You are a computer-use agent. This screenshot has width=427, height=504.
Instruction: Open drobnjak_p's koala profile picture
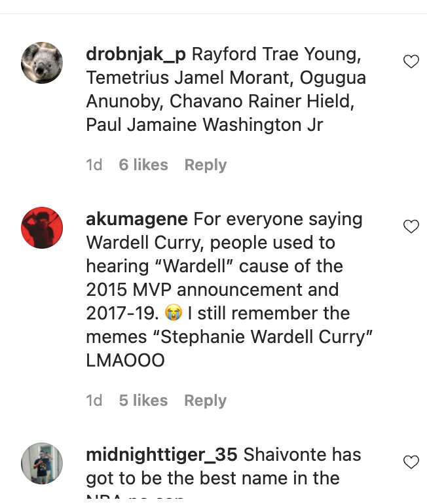click(42, 63)
